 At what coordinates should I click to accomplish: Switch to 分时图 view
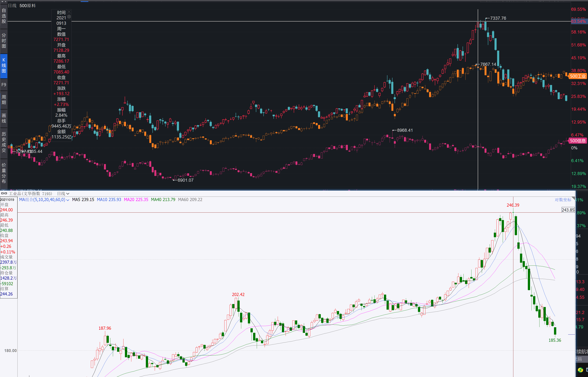point(4,41)
